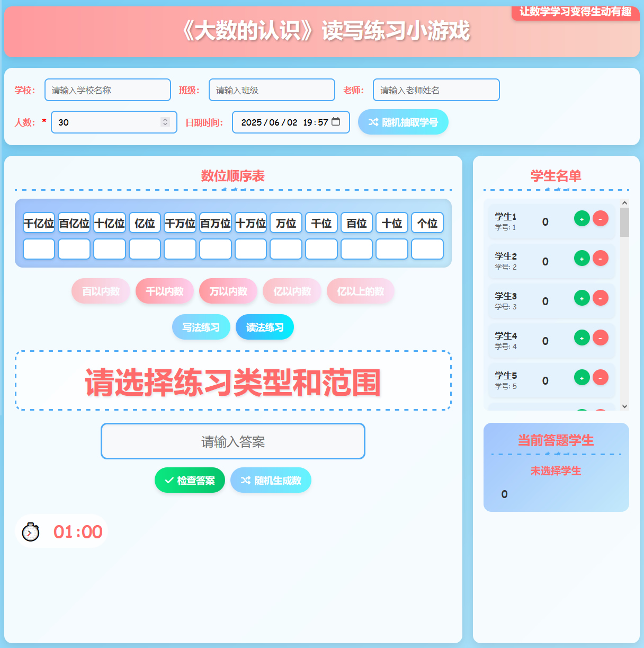Focus the 请输入答案 answer box
Image resolution: width=644 pixels, height=648 pixels.
[x=233, y=441]
